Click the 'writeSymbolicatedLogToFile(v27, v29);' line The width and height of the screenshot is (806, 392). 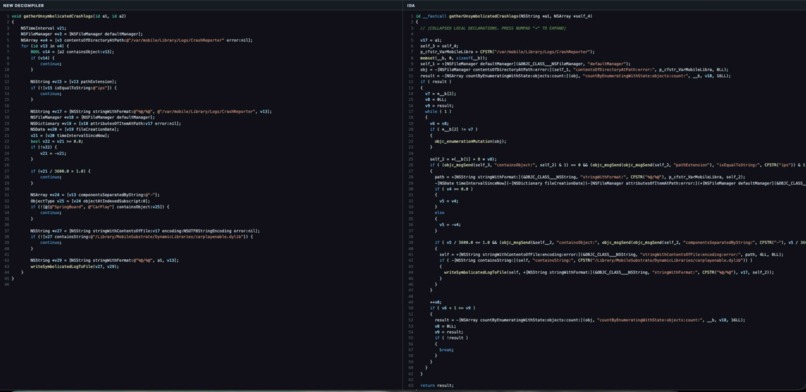tap(75, 266)
